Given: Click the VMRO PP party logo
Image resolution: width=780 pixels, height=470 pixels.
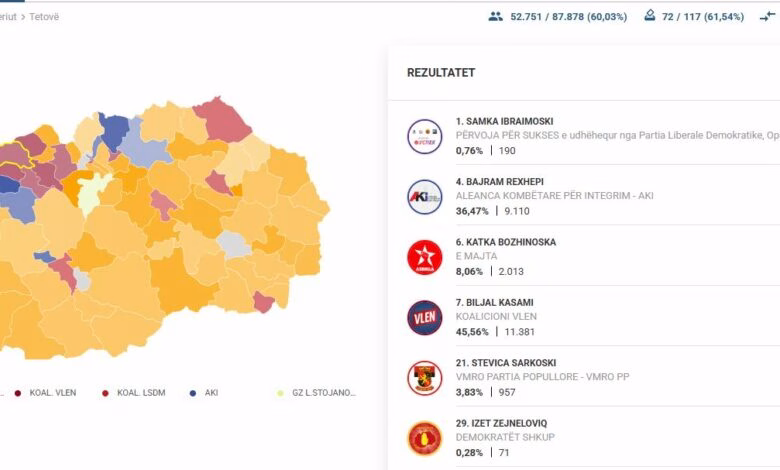Looking at the screenshot, I should click(x=424, y=378).
